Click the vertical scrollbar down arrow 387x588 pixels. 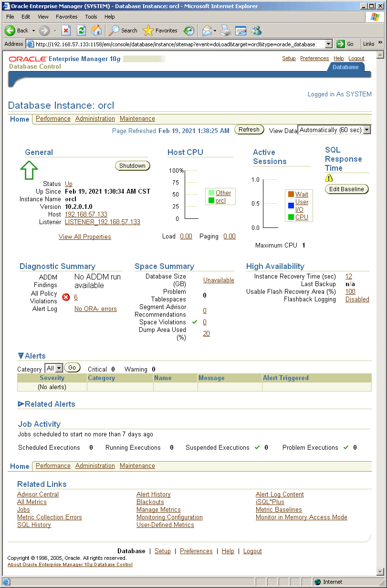tap(381, 571)
